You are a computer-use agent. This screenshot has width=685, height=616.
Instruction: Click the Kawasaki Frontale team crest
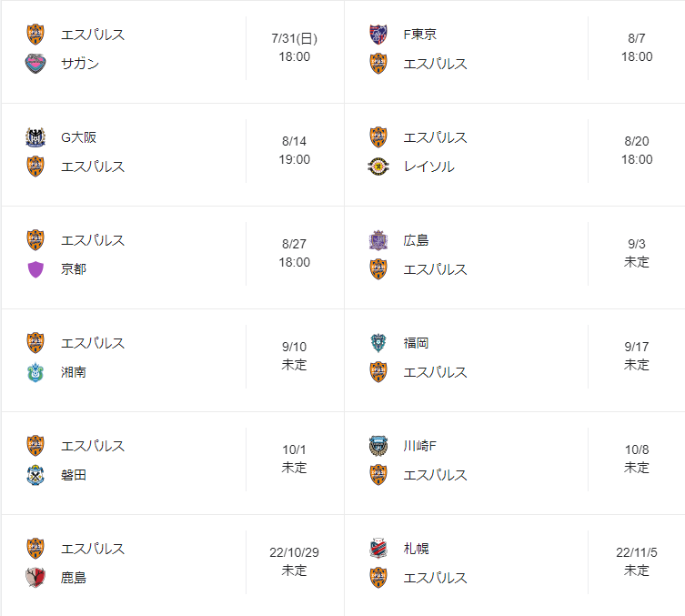pos(378,446)
